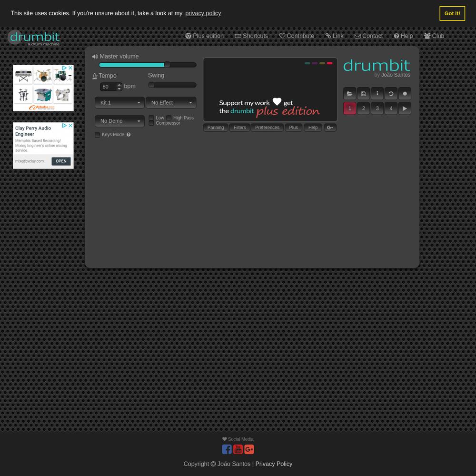Open Link in top menu

coord(334,36)
